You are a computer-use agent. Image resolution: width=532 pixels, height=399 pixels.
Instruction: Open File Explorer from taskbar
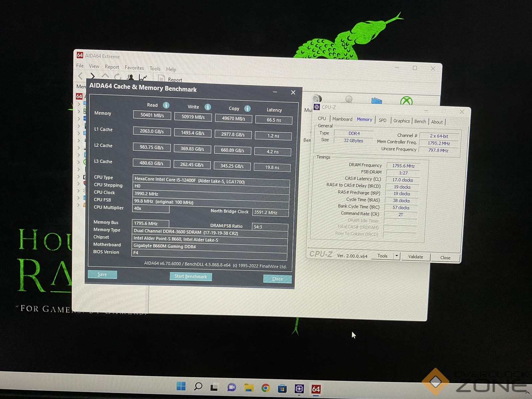[x=249, y=388]
